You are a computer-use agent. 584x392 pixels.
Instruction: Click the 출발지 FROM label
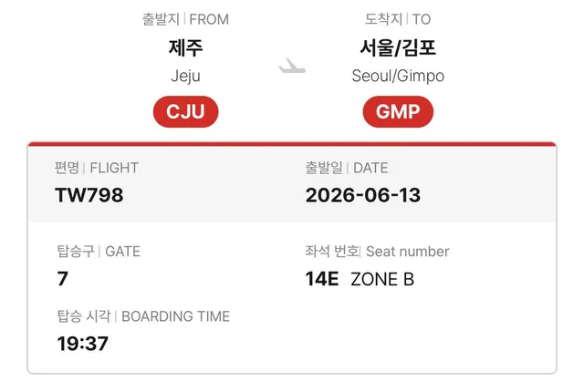[x=185, y=19]
